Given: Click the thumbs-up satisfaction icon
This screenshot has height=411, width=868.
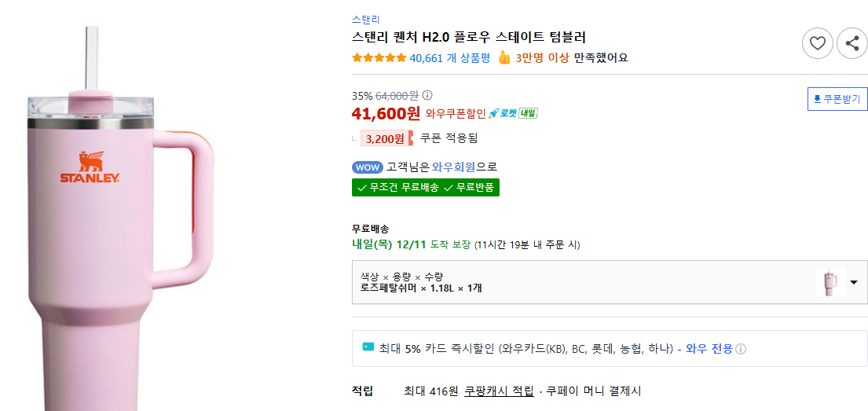Looking at the screenshot, I should [504, 57].
